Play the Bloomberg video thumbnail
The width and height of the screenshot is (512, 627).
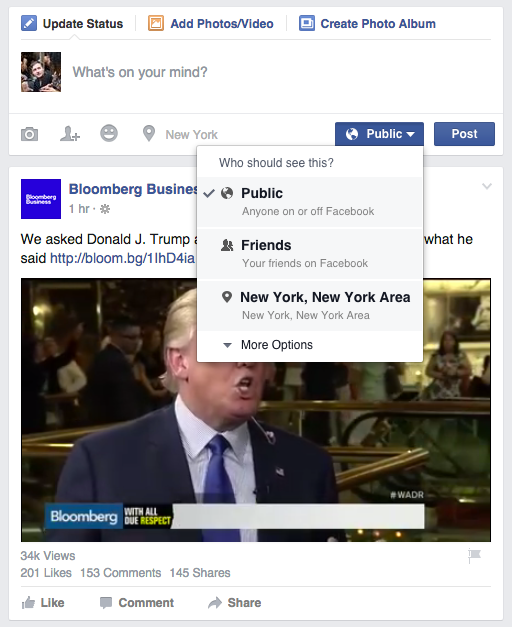pyautogui.click(x=256, y=410)
